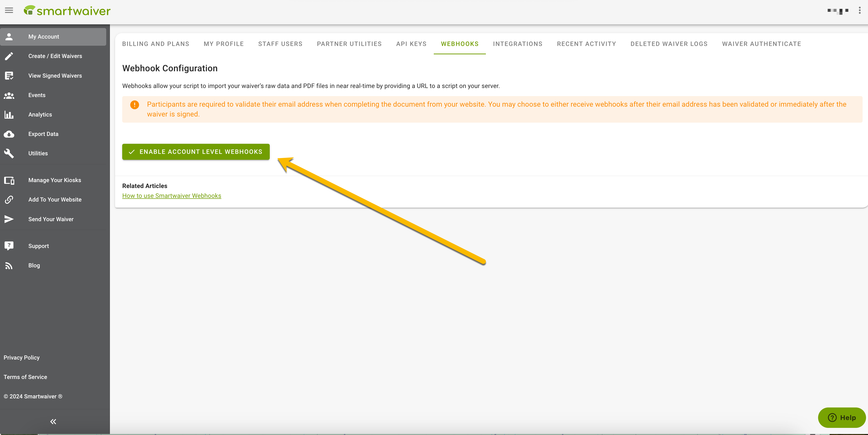Click the orange warning alert icon
Image resolution: width=868 pixels, height=435 pixels.
[135, 105]
